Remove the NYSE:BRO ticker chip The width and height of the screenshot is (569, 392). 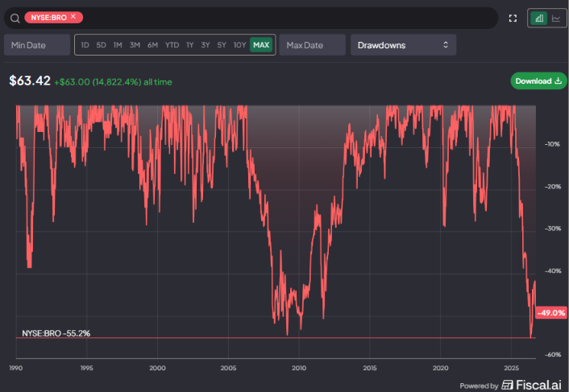click(73, 17)
